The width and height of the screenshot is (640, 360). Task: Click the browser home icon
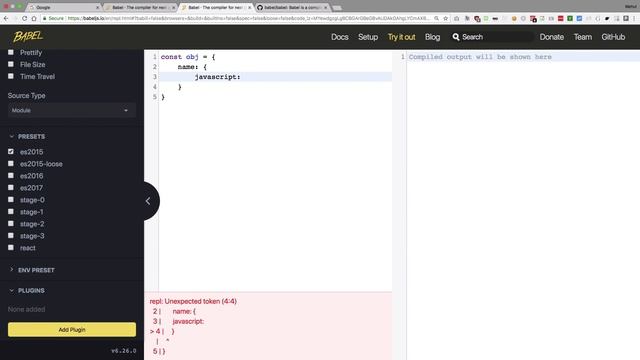[x=34, y=18]
